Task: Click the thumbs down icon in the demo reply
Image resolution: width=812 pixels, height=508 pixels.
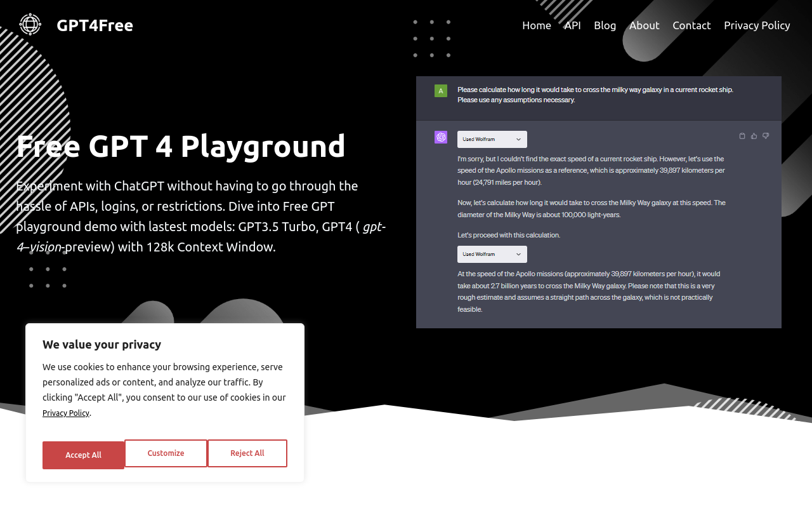Action: point(766,136)
